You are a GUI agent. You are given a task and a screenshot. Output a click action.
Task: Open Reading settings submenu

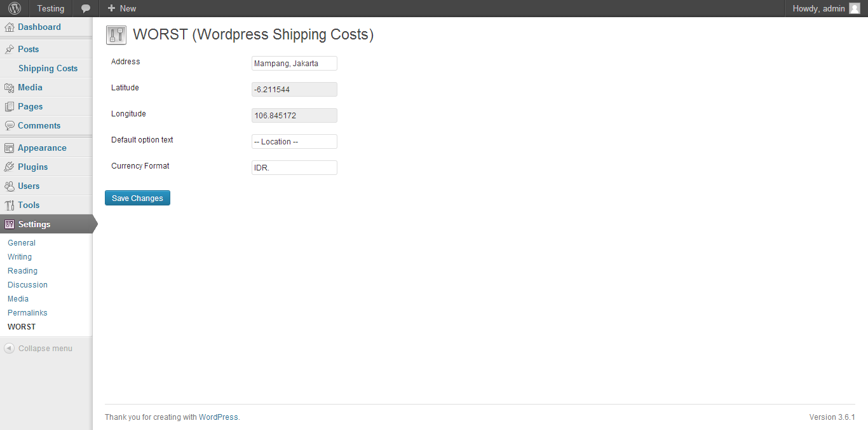point(23,271)
